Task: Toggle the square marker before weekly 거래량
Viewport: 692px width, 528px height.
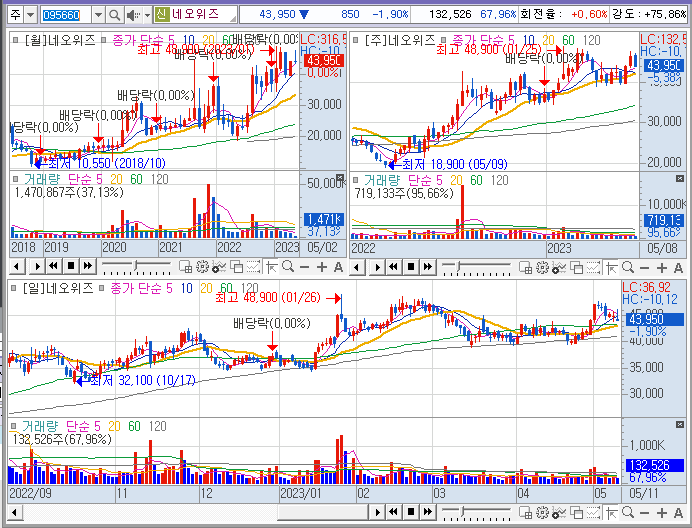Action: pyautogui.click(x=356, y=180)
